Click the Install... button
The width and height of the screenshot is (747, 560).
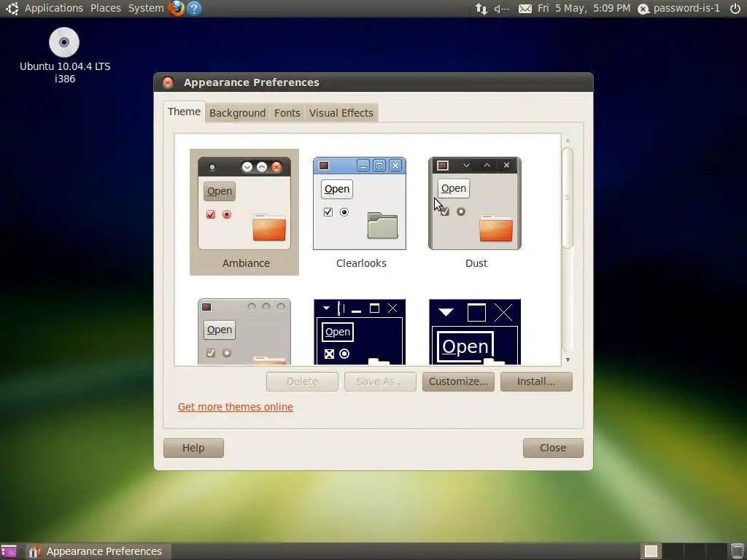point(536,381)
